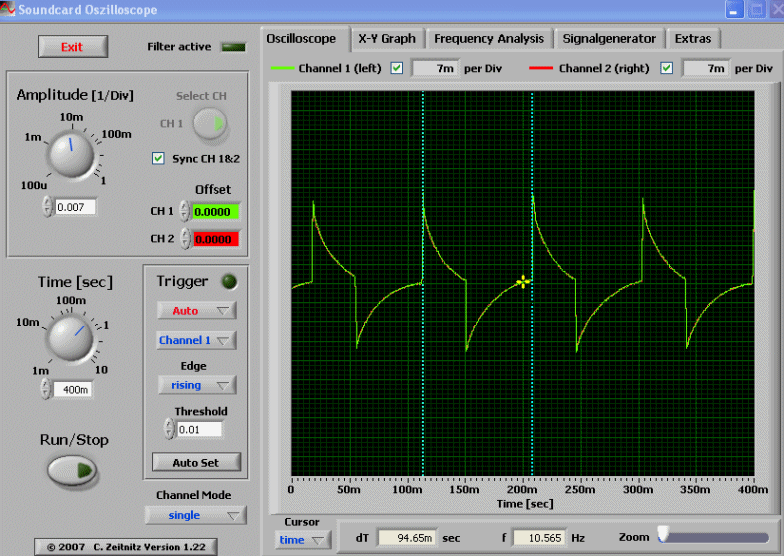Click the CH 2 offset stepper arrows

click(186, 238)
